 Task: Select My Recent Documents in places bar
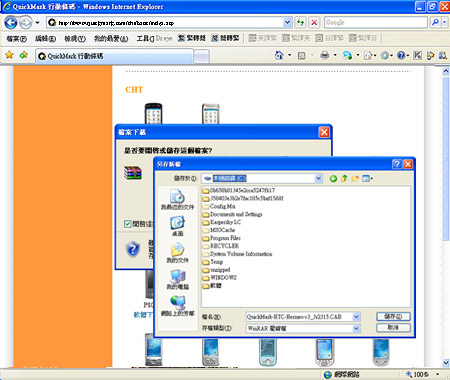click(177, 200)
